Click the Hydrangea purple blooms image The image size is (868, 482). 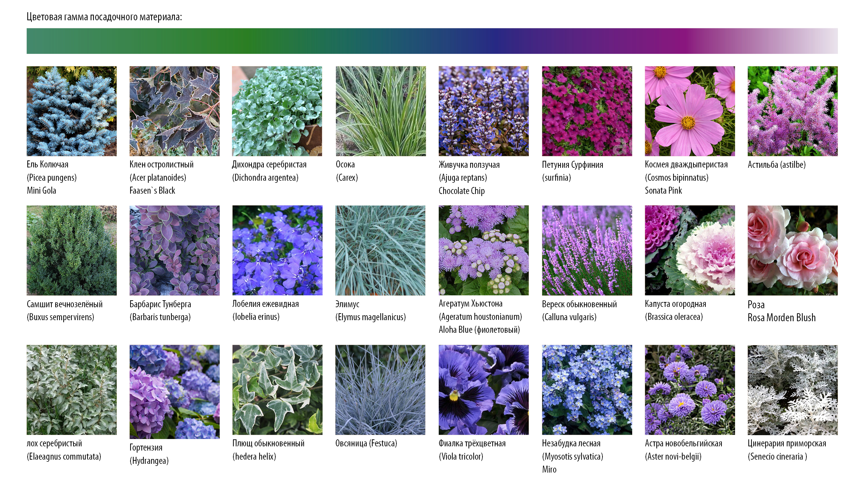tap(175, 391)
